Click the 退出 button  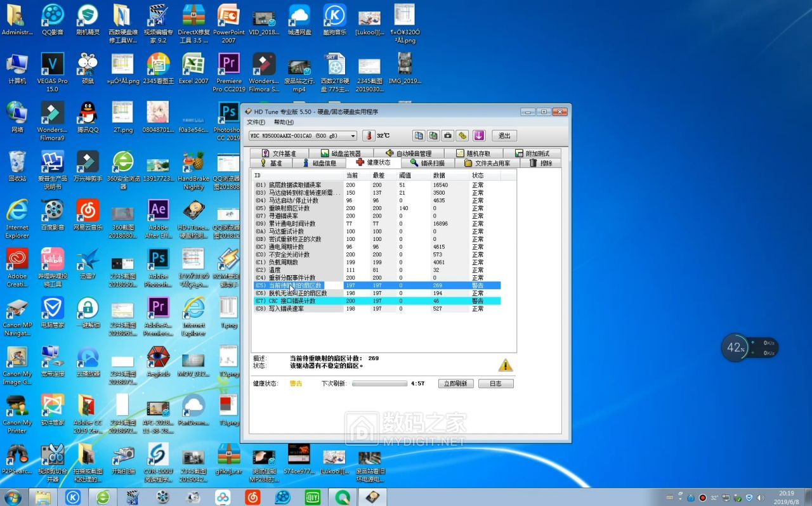point(504,136)
